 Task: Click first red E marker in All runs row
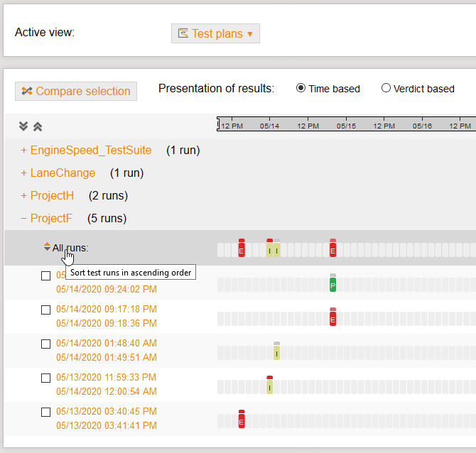coord(242,249)
